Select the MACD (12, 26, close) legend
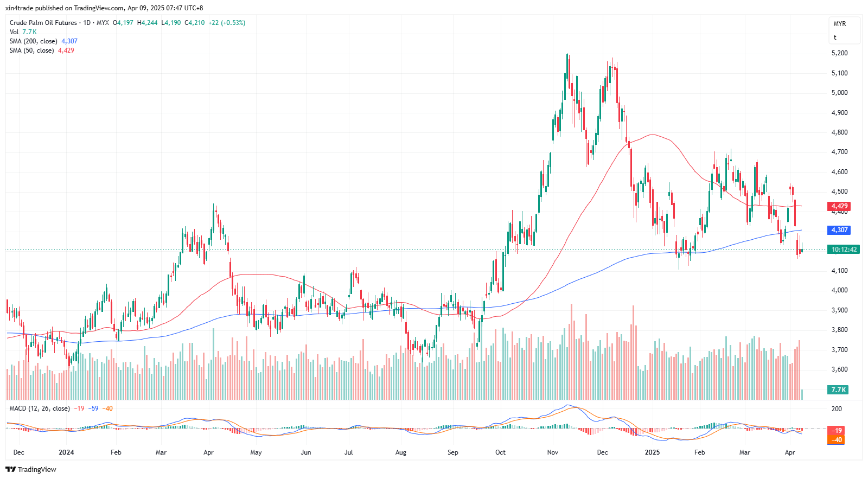Image resolution: width=868 pixels, height=479 pixels. tap(40, 408)
